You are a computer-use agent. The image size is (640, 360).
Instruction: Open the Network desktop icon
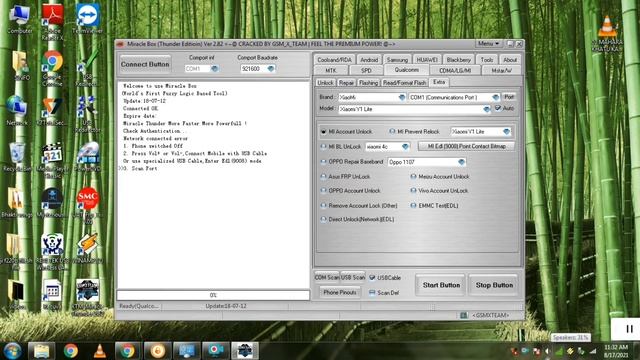(18, 110)
